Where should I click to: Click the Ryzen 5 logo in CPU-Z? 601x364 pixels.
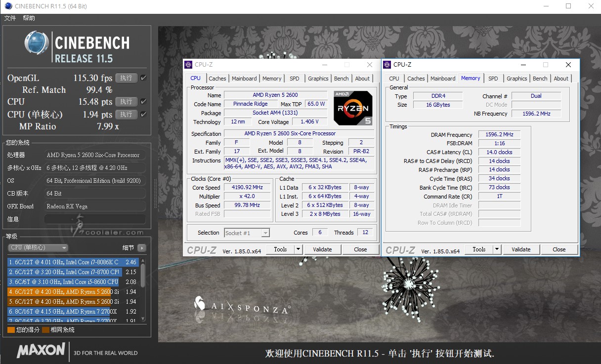(x=353, y=107)
